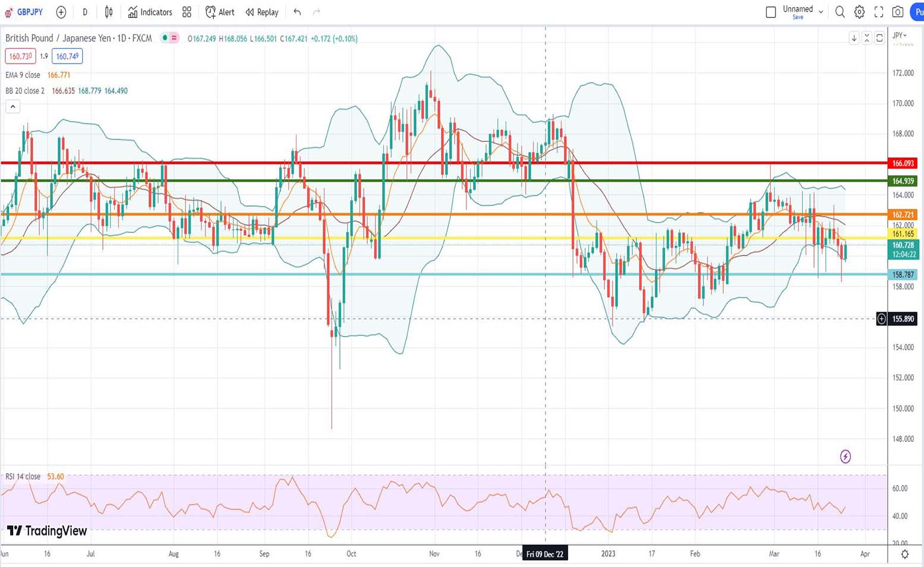Open chart settings gear in top toolbar
924x567 pixels.
(859, 12)
